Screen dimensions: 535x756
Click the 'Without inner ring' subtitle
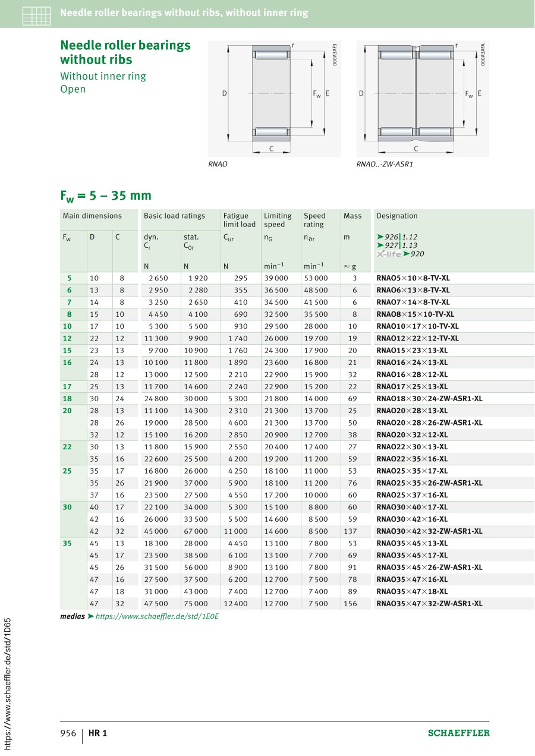pos(103,76)
